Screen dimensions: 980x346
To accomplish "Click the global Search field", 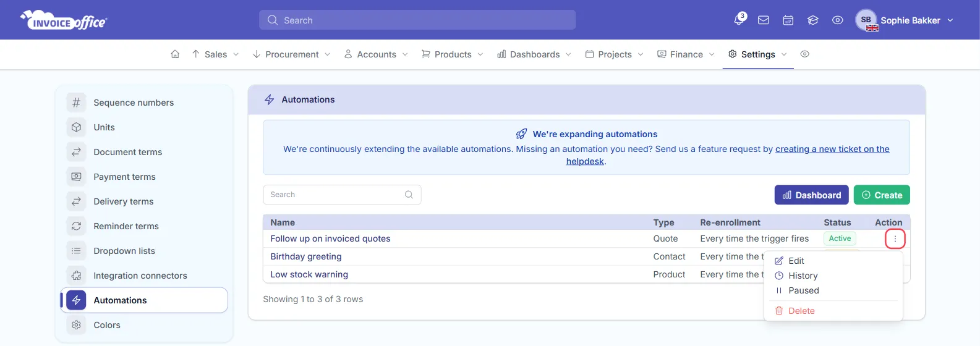I will pos(417,20).
